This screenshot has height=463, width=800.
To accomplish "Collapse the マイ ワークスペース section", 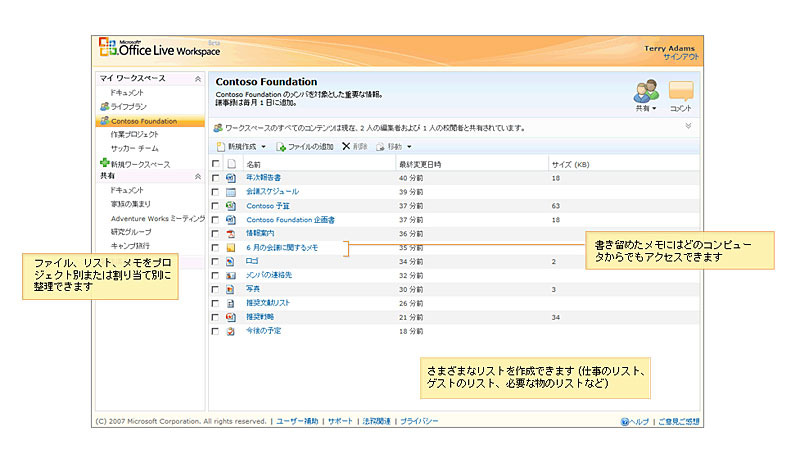I will tap(197, 79).
